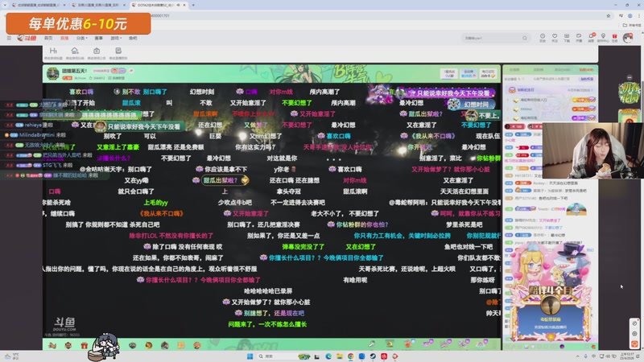Open a new browser tab with plus button
This screenshot has height=362, width=644.
point(193,5)
